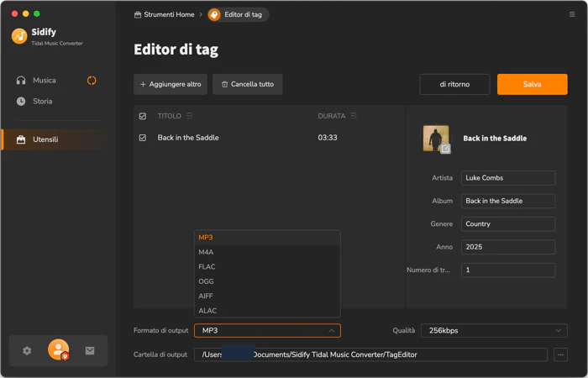The height and width of the screenshot is (378, 588).
Task: Select Utensili in sidebar
Action: click(55, 139)
